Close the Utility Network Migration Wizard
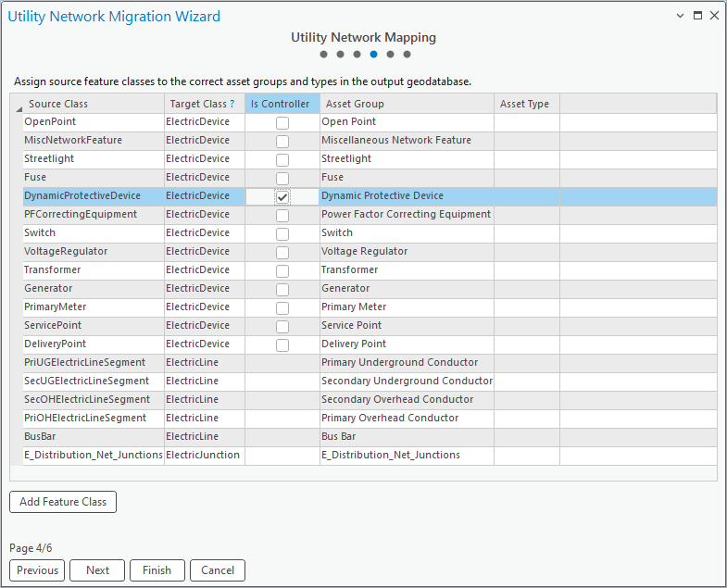727x588 pixels. (714, 16)
